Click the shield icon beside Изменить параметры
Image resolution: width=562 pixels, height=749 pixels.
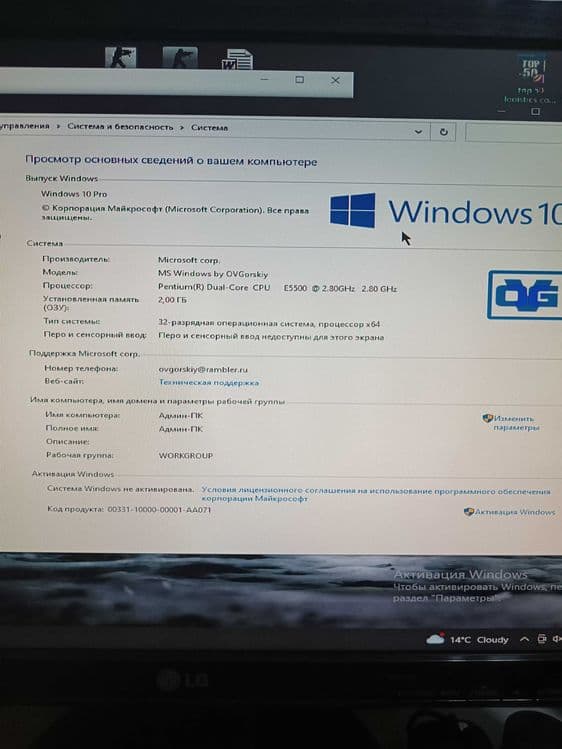pyautogui.click(x=487, y=418)
